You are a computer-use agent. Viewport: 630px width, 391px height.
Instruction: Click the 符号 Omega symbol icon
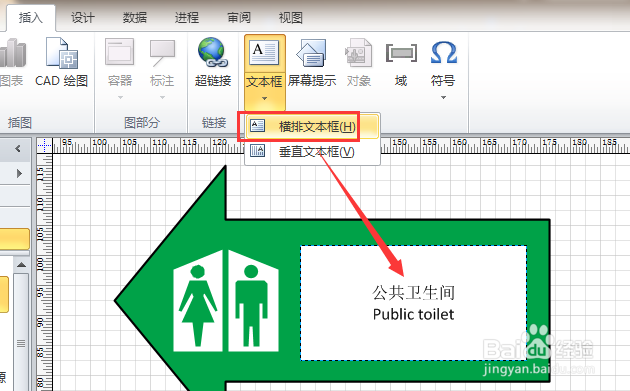(x=444, y=53)
